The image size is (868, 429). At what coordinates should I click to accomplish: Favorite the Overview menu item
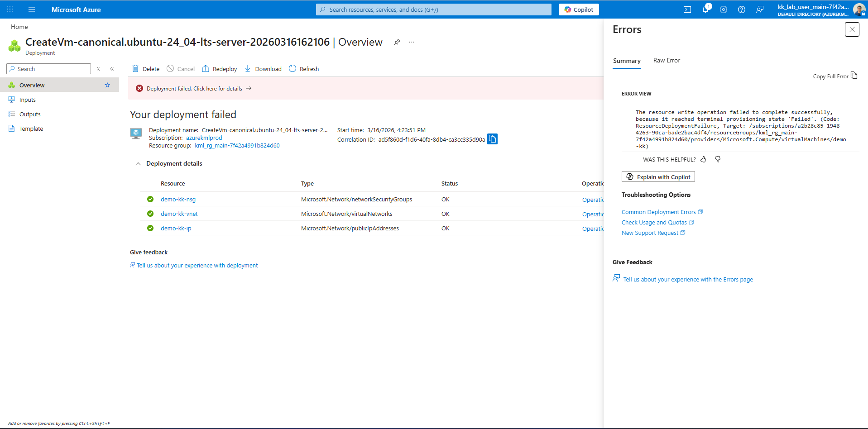pos(107,85)
